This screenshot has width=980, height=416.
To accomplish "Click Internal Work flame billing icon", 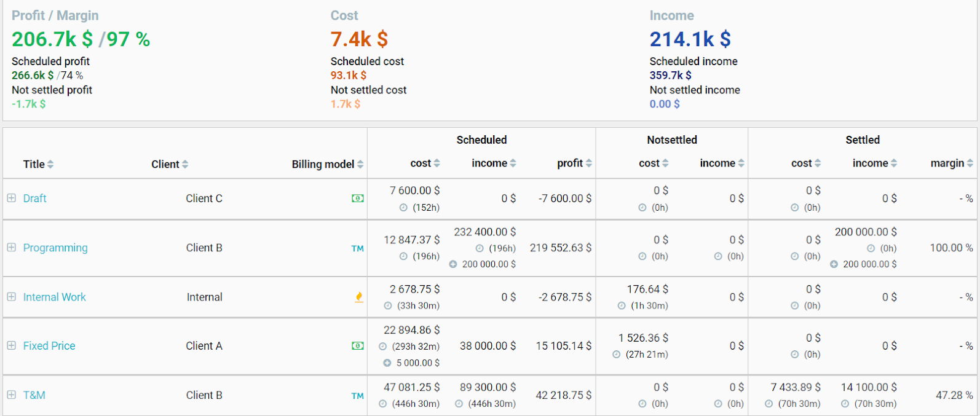I will [x=359, y=297].
